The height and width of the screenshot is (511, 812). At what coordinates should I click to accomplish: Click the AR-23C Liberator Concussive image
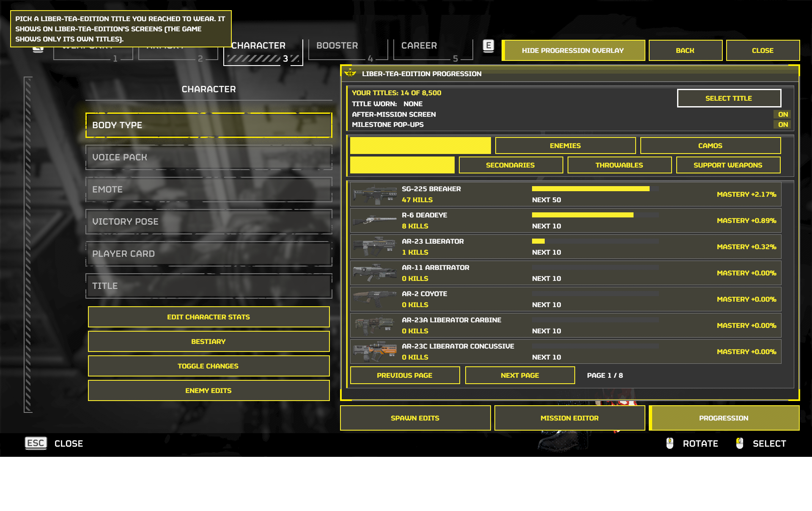[375, 352]
